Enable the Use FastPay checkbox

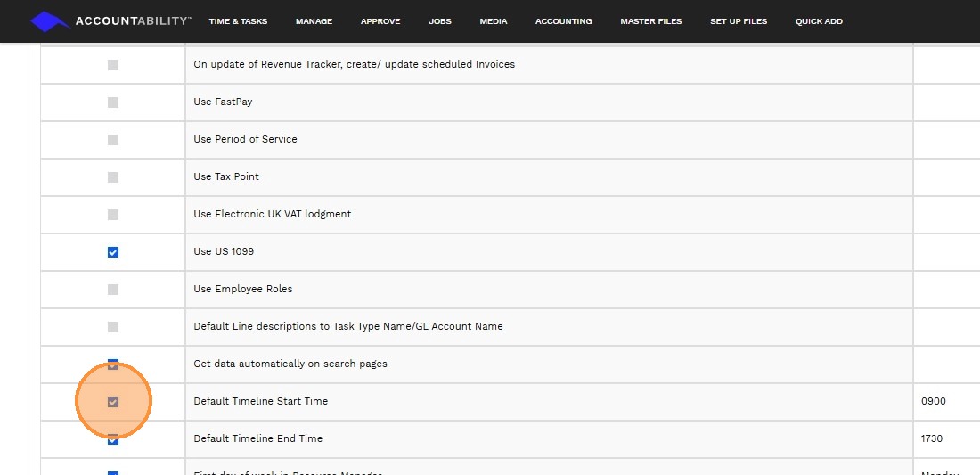click(x=113, y=102)
